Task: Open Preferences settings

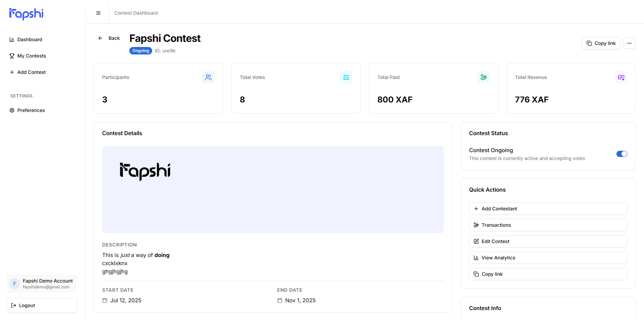Action: click(31, 110)
